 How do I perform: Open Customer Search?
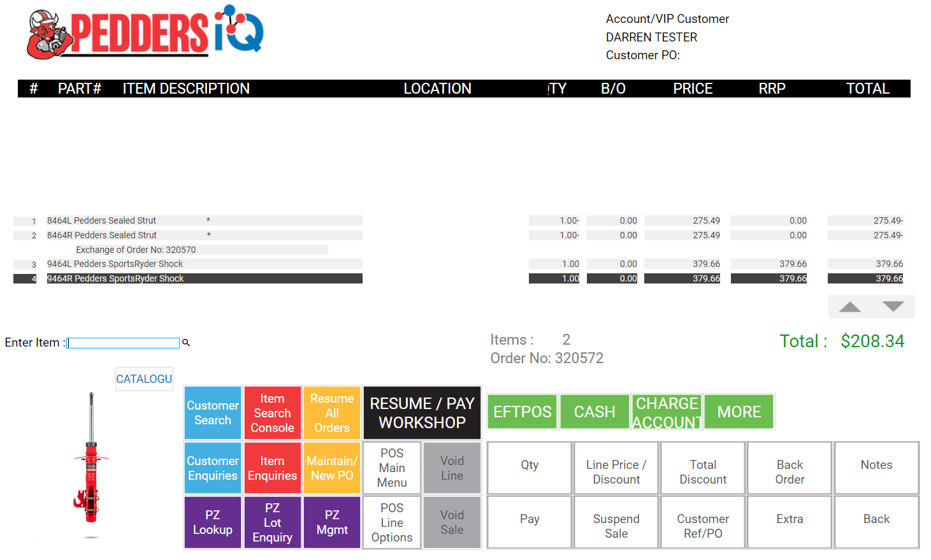tap(213, 413)
